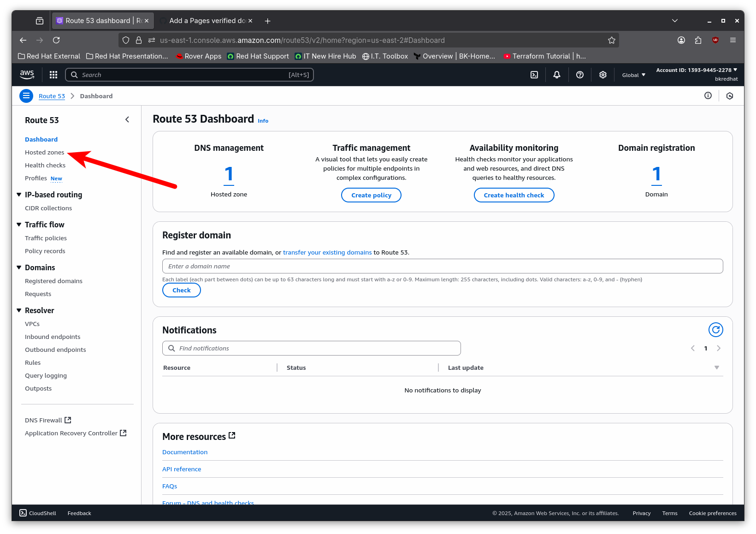Go to the next notifications page
The image size is (756, 534).
coord(719,348)
